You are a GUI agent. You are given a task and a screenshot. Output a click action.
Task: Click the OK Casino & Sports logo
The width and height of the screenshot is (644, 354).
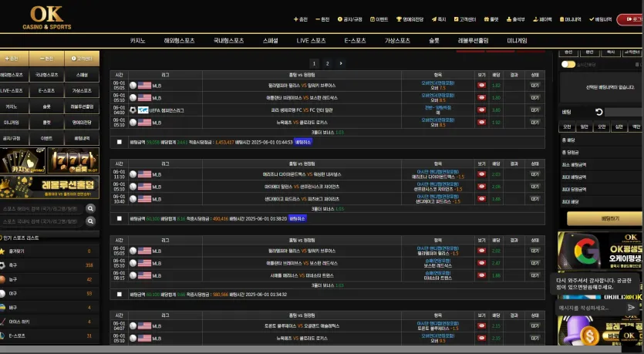coord(47,18)
